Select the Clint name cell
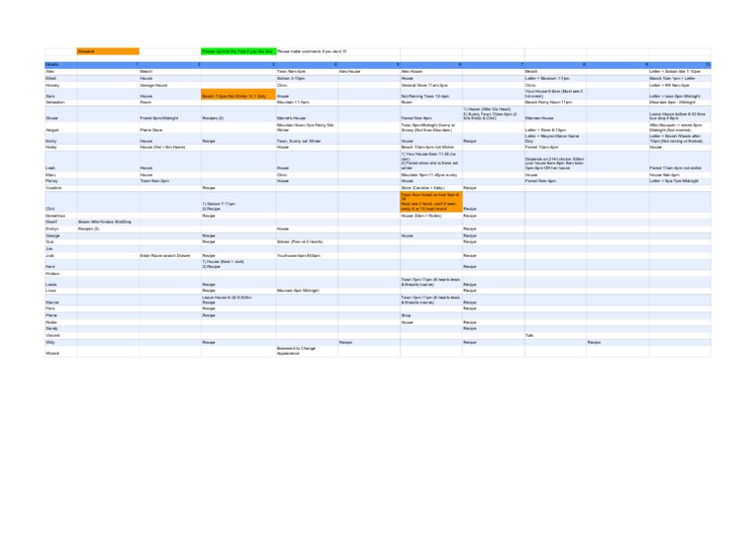756x535 pixels. point(61,202)
